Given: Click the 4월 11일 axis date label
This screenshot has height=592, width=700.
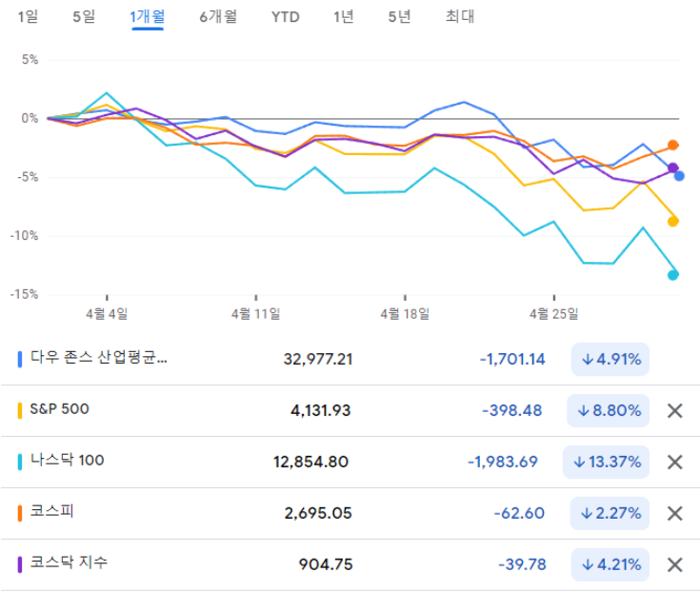Looking at the screenshot, I should point(256,314).
